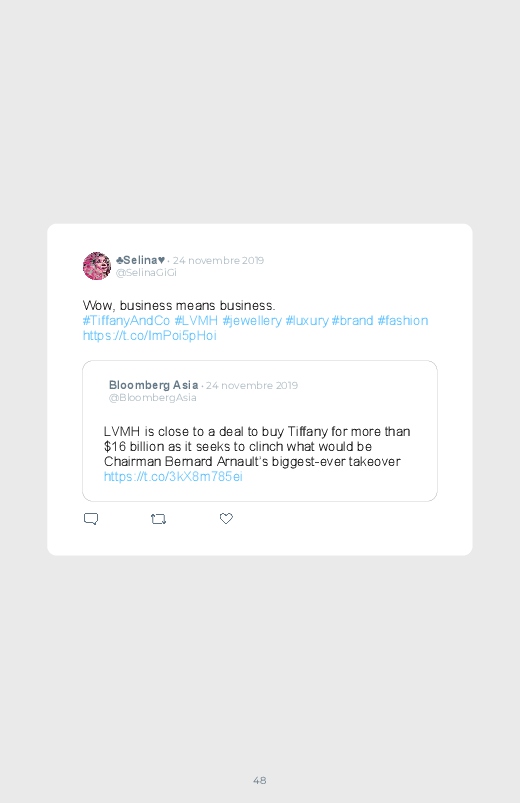
Task: Open the #luxury hashtag
Action: coord(307,321)
